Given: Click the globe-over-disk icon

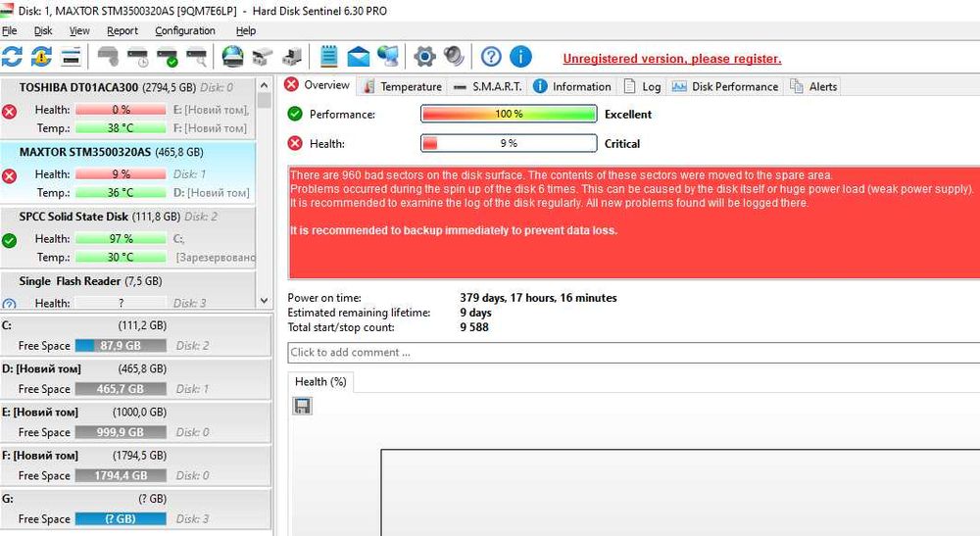Looking at the screenshot, I should 233,57.
